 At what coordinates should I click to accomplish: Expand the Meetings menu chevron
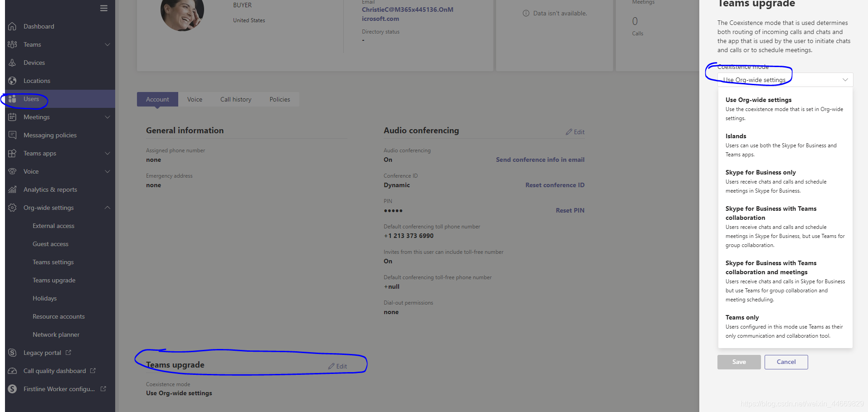(107, 117)
